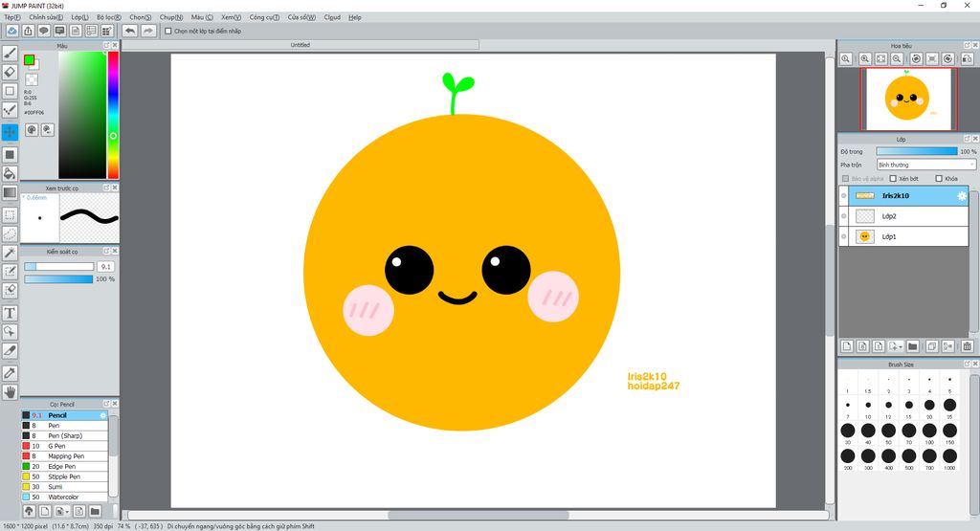Viewport: 980px width, 531px height.
Task: Click the color palette icon in Color panel
Action: pos(32,130)
